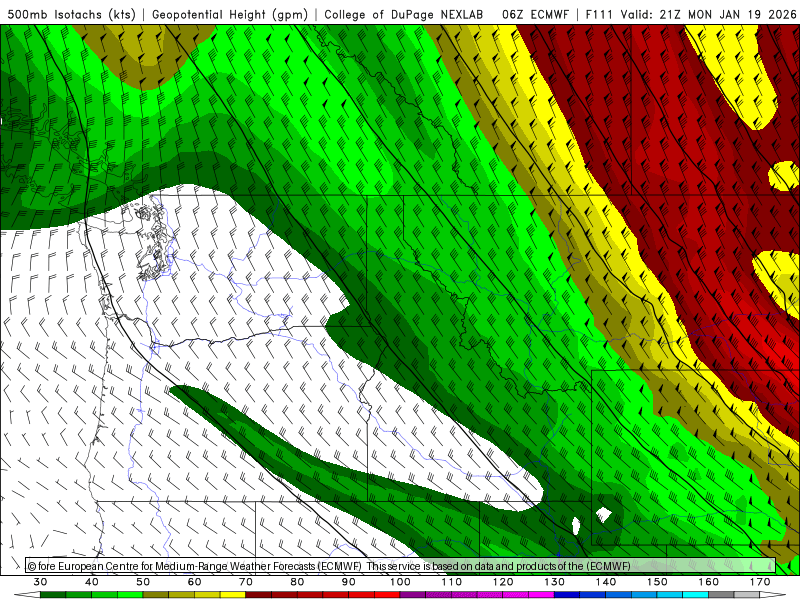Click the '30' value on the color scale
The image size is (800, 600).
coord(40,582)
